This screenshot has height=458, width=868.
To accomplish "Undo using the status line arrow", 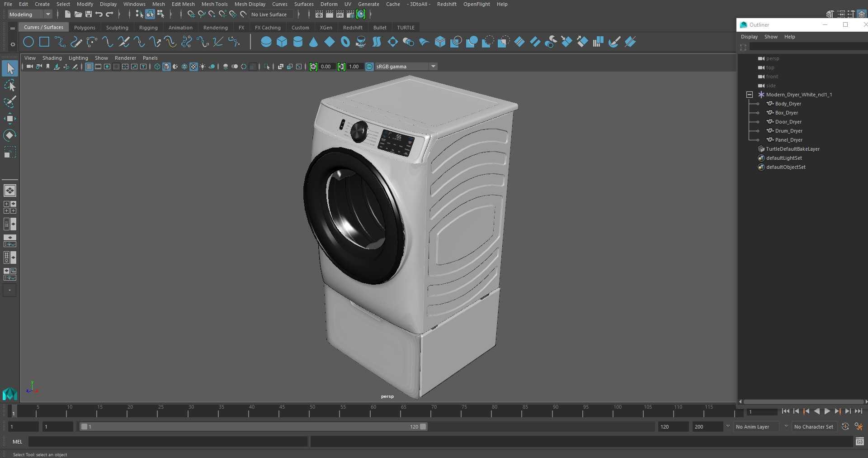I will pyautogui.click(x=99, y=14).
